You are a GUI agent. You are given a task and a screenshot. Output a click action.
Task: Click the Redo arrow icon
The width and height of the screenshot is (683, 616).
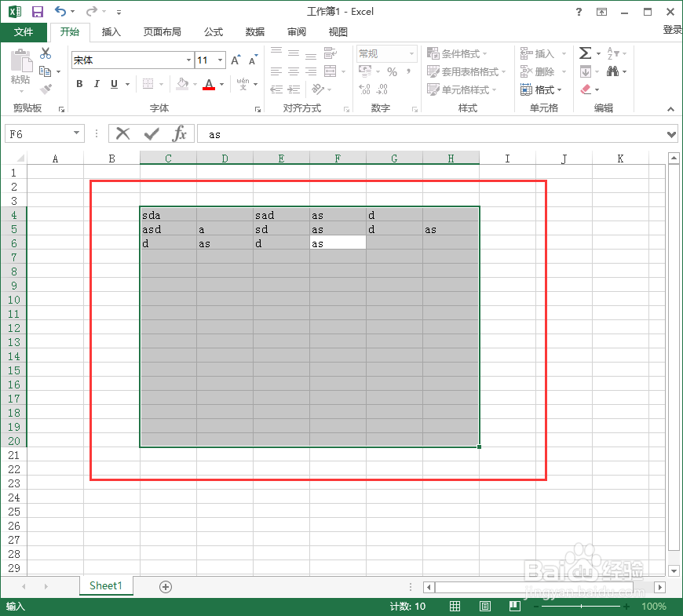(92, 11)
